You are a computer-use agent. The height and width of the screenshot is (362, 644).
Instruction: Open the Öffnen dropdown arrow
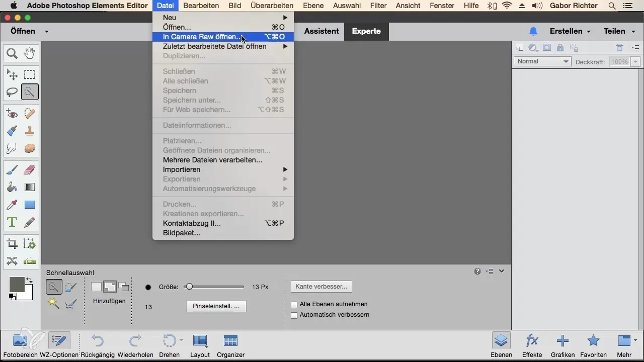(x=47, y=31)
